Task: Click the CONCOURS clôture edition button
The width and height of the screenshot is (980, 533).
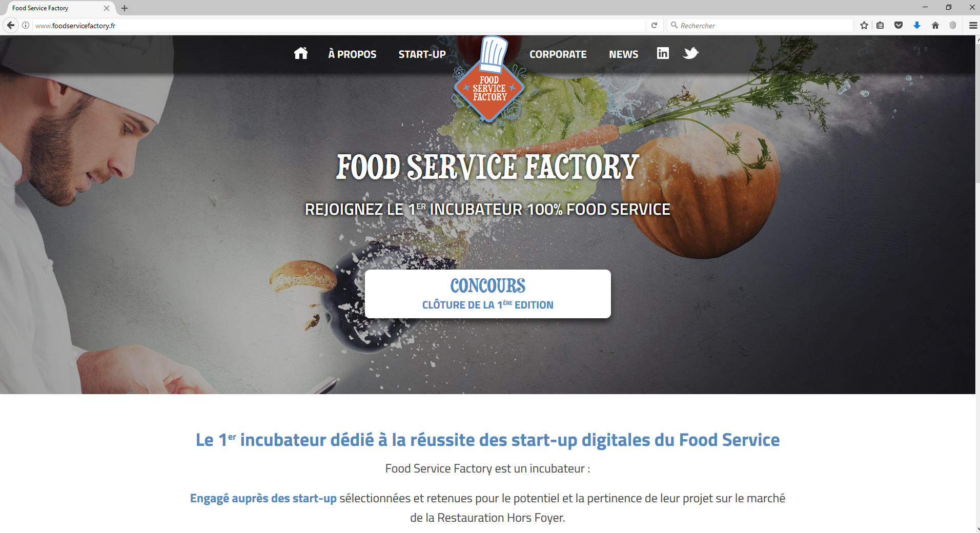Action: pos(488,294)
